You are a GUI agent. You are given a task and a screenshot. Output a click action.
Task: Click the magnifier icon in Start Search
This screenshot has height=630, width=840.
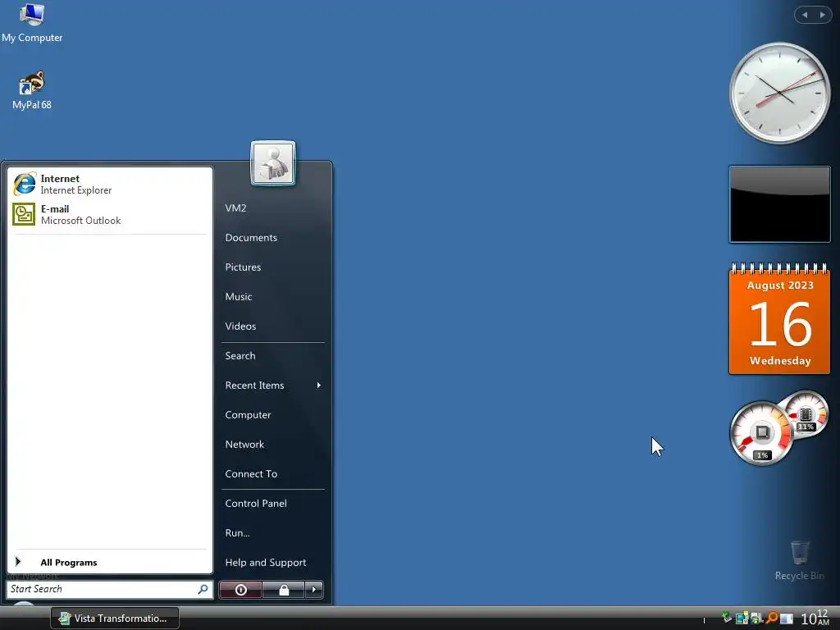coord(203,589)
